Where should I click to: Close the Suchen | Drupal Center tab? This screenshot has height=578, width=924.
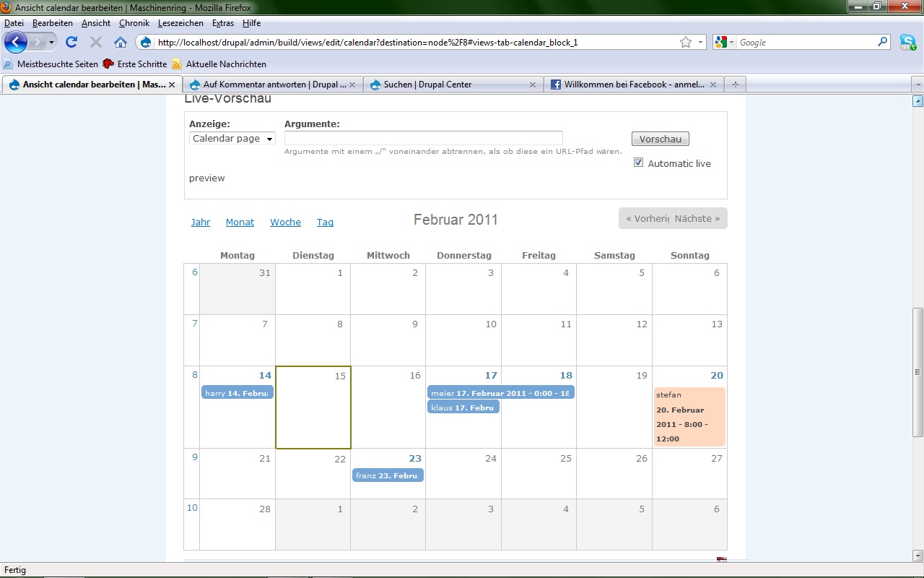pyautogui.click(x=533, y=85)
